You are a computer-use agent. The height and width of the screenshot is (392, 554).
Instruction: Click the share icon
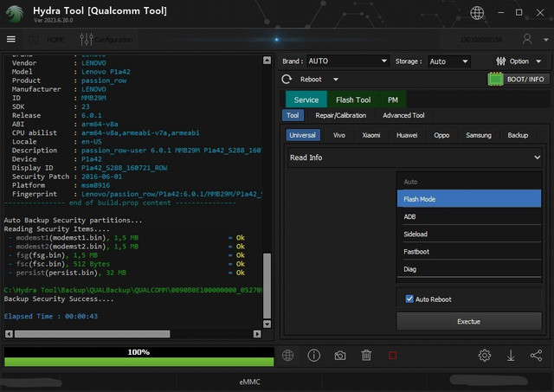point(536,356)
